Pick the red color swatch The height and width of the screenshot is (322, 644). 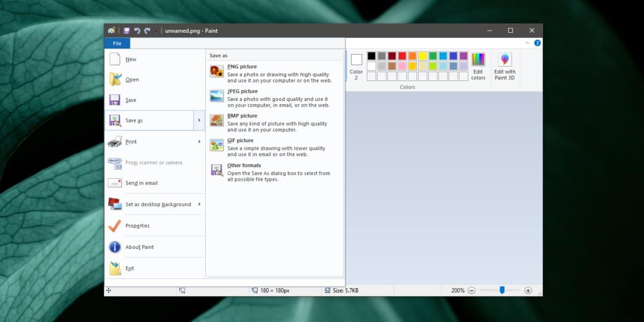402,56
